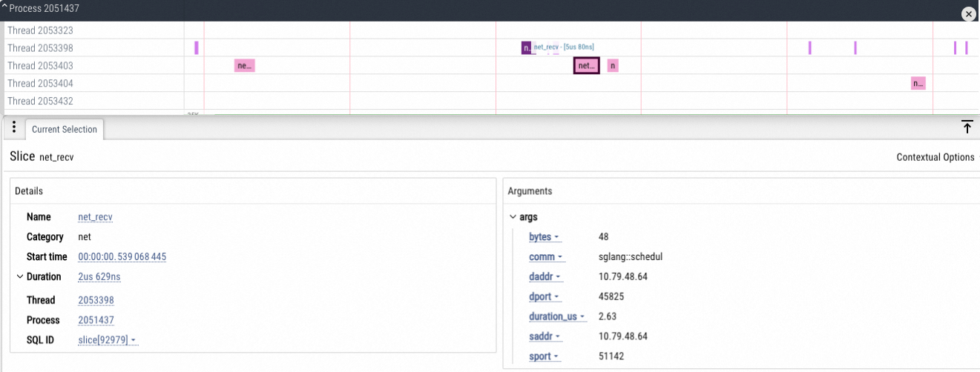980x372 pixels.
Task: Click the 2us 629ns duration link
Action: (99, 276)
